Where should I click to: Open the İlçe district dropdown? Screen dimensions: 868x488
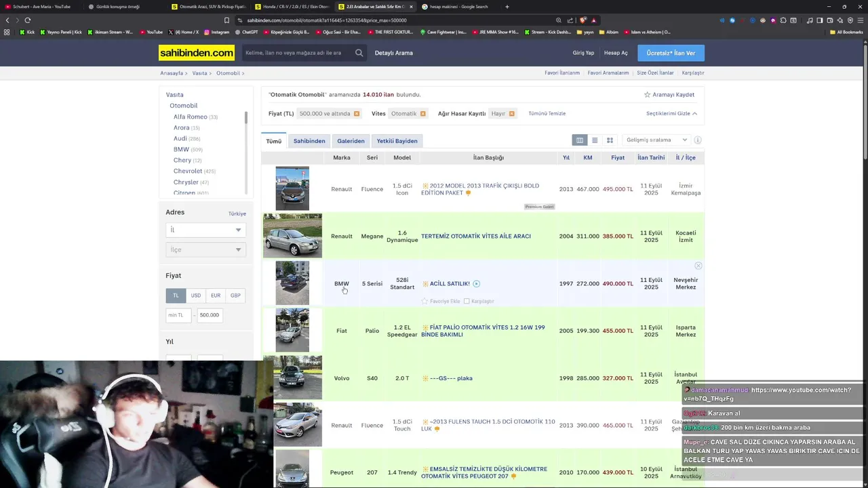tap(205, 250)
